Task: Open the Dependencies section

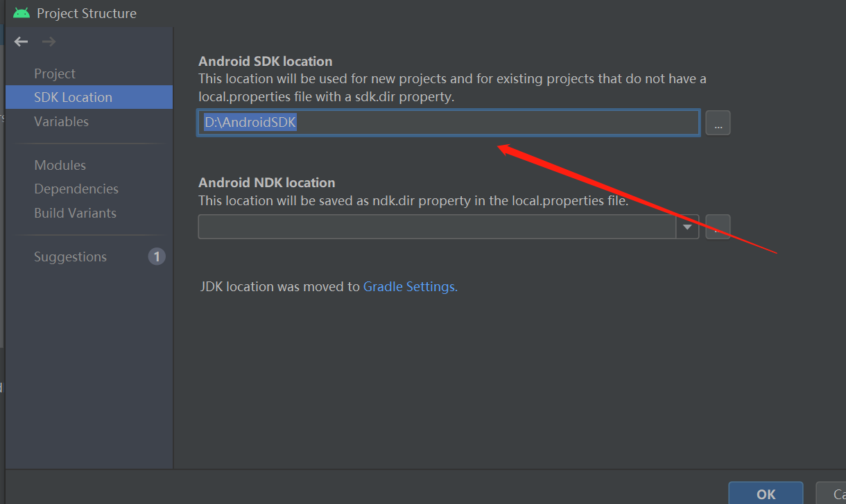Action: coord(76,189)
